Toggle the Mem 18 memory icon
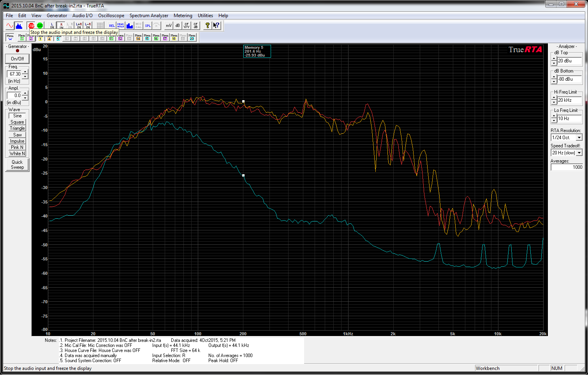 pos(174,37)
